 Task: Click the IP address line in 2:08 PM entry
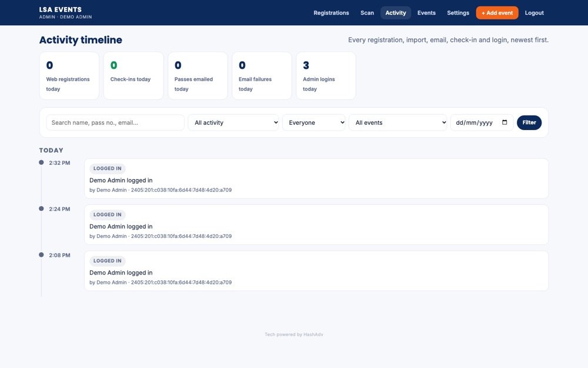161,283
